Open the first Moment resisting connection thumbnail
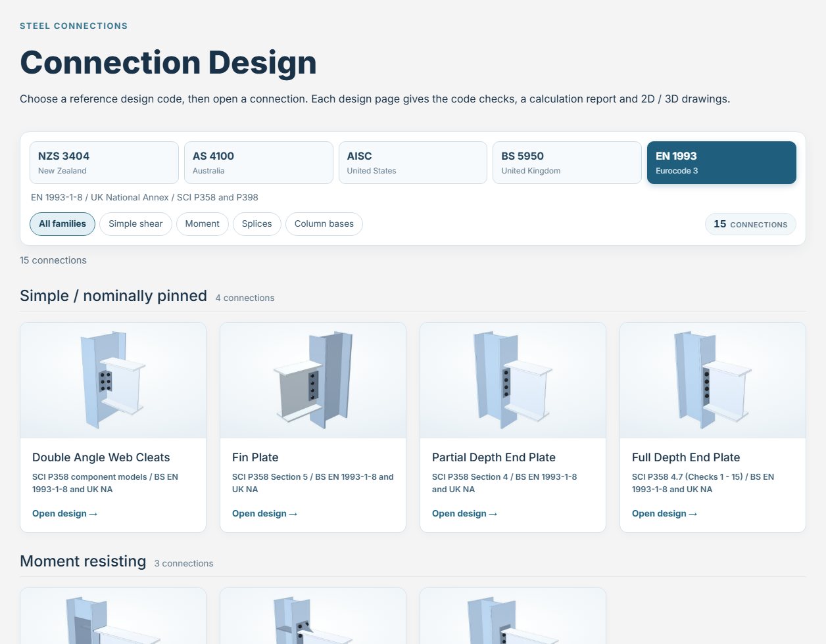Screen dimensions: 826x644 [x=113, y=616]
